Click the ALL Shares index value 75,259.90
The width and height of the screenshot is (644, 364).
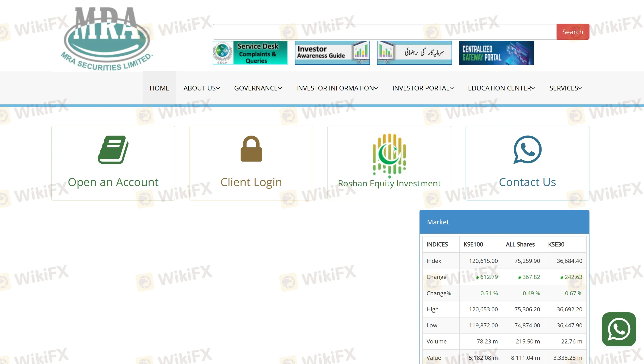527,261
